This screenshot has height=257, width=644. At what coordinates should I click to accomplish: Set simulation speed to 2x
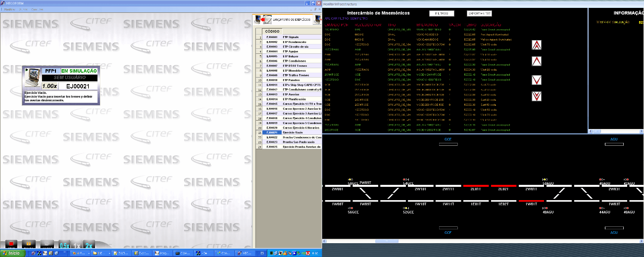(89, 245)
